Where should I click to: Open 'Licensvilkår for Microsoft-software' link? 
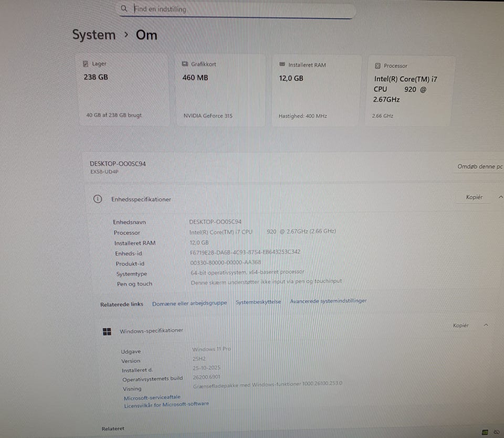click(x=166, y=404)
